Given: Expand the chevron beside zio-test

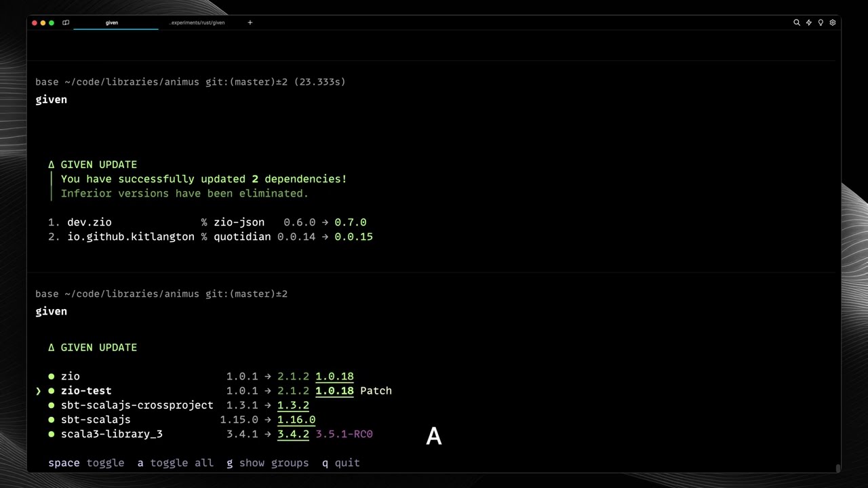Looking at the screenshot, I should [x=38, y=390].
